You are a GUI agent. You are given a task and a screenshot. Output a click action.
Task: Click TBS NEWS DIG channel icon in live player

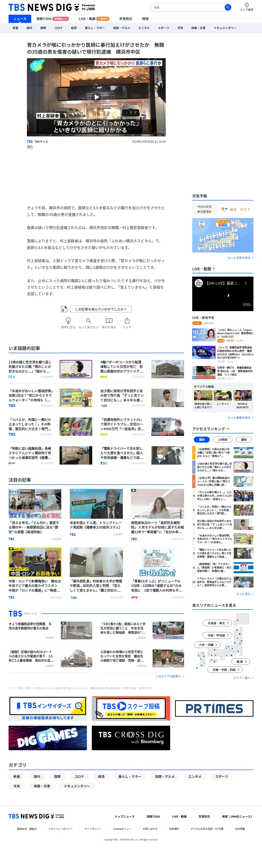[x=199, y=283]
